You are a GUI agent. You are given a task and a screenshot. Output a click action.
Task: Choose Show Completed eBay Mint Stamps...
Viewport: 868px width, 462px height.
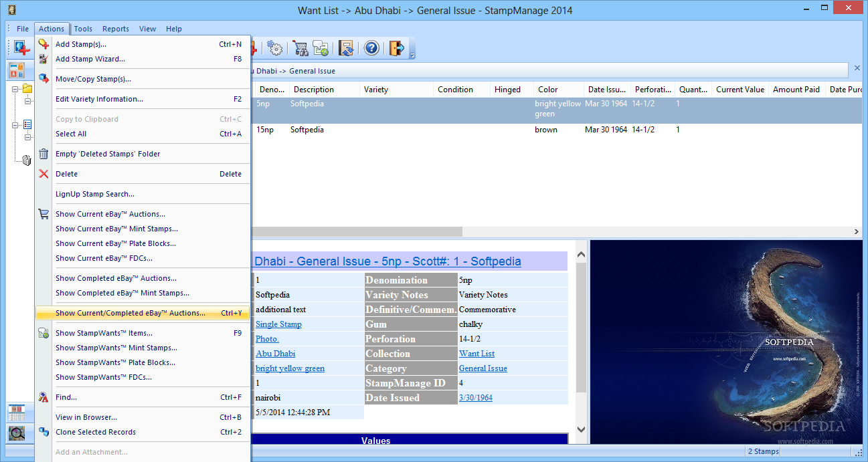click(x=143, y=293)
